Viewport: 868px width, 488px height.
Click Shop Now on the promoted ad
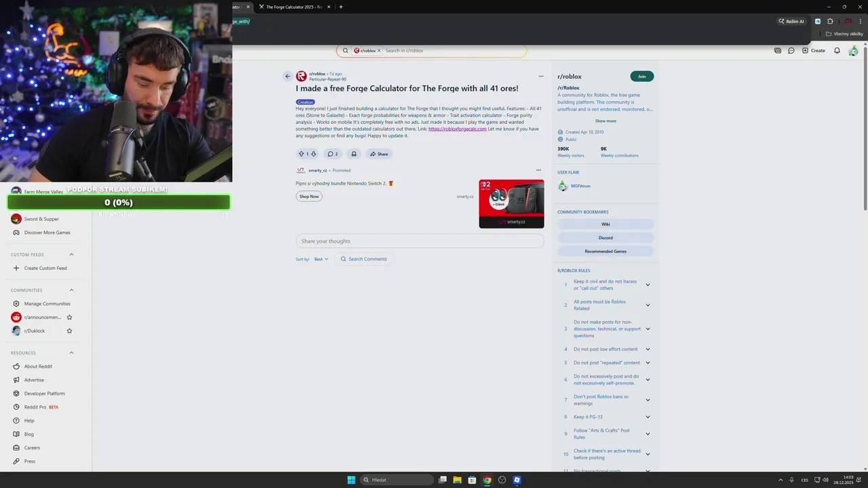[309, 197]
